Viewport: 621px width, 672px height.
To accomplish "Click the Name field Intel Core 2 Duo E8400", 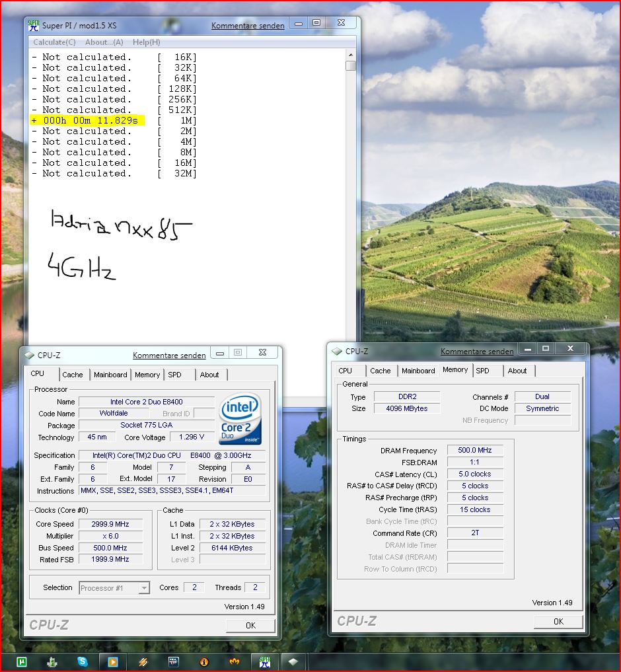I will pyautogui.click(x=147, y=402).
